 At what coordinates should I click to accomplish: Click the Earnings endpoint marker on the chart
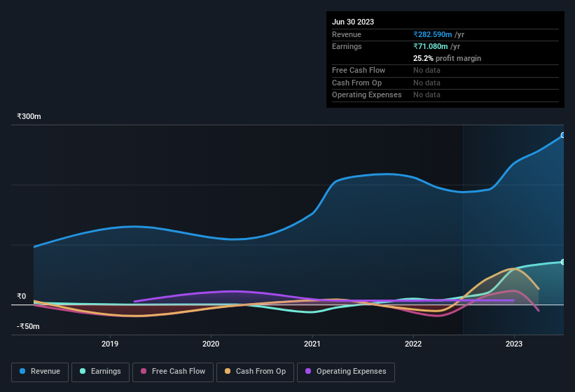(x=563, y=262)
